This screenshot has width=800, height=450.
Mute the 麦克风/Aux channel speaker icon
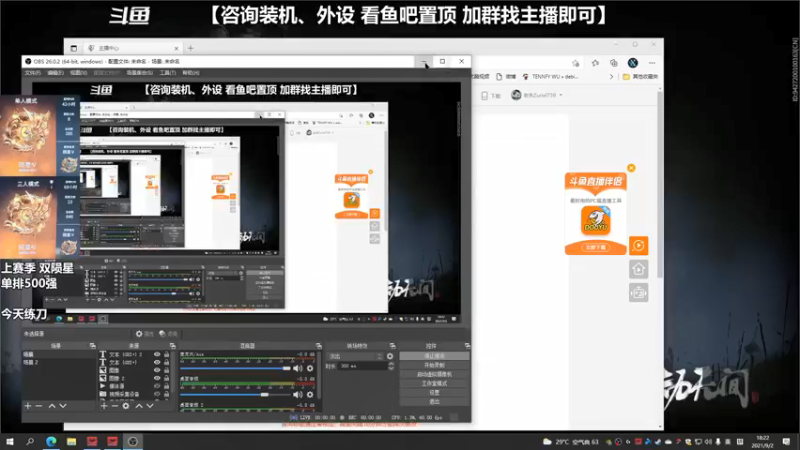coord(298,368)
